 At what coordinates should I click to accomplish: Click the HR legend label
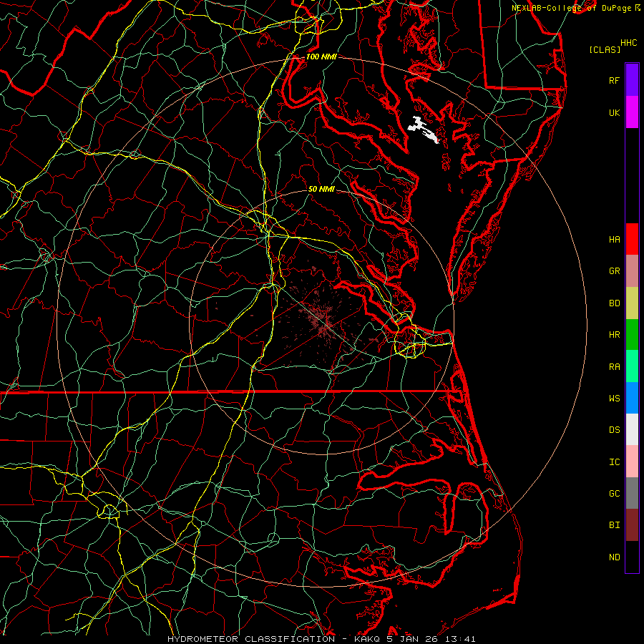(x=614, y=335)
